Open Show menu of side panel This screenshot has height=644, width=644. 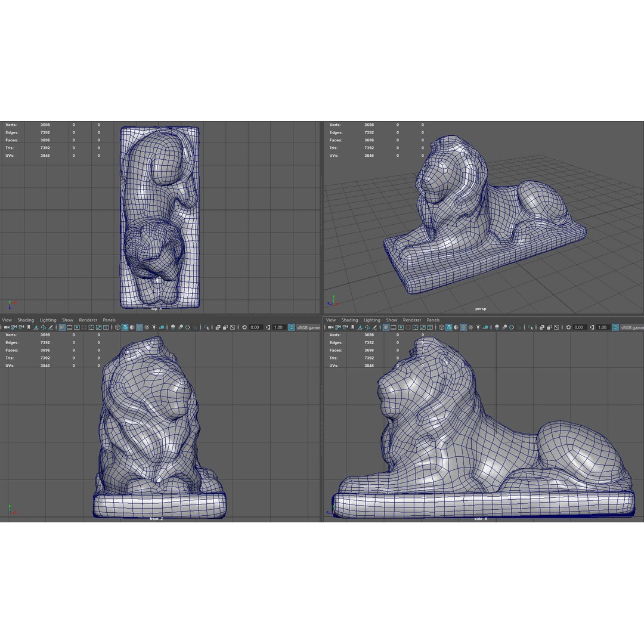point(392,320)
